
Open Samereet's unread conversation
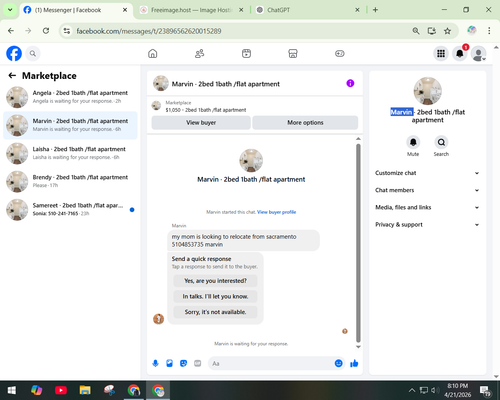click(70, 209)
